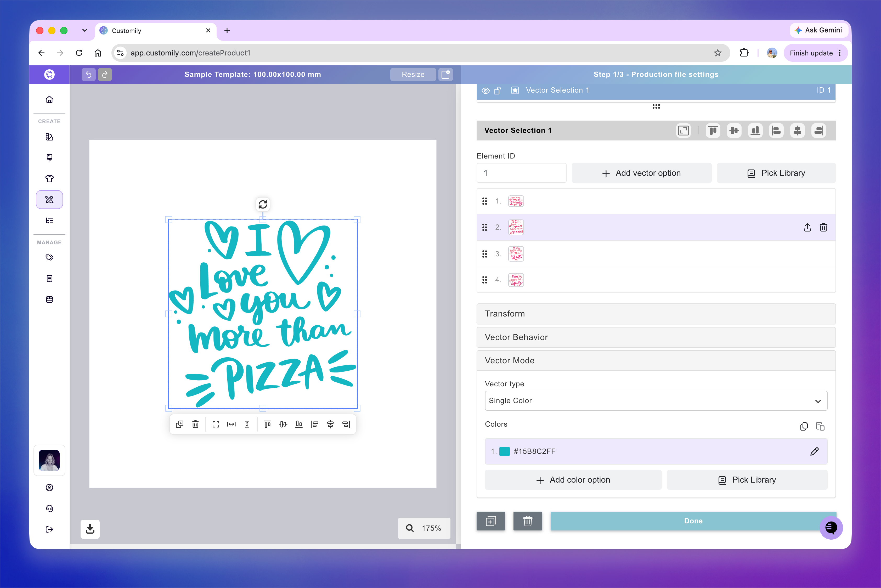The height and width of the screenshot is (588, 881).
Task: Click Add vector option button
Action: 641,173
